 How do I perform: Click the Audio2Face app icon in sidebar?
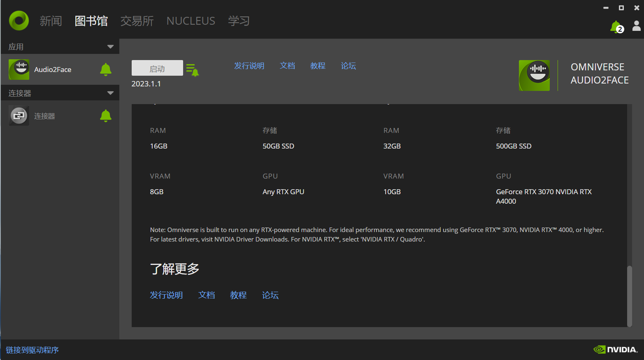tap(19, 70)
